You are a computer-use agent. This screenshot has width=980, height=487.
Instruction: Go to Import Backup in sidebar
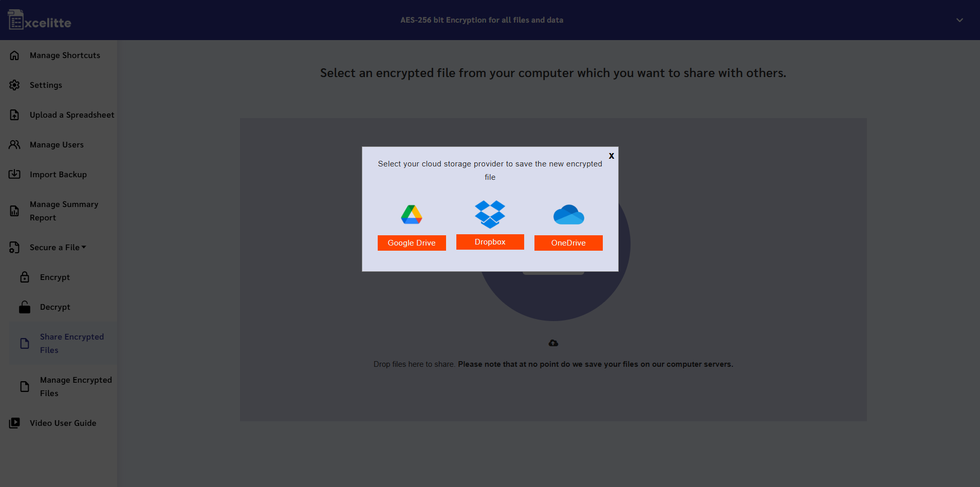58,175
